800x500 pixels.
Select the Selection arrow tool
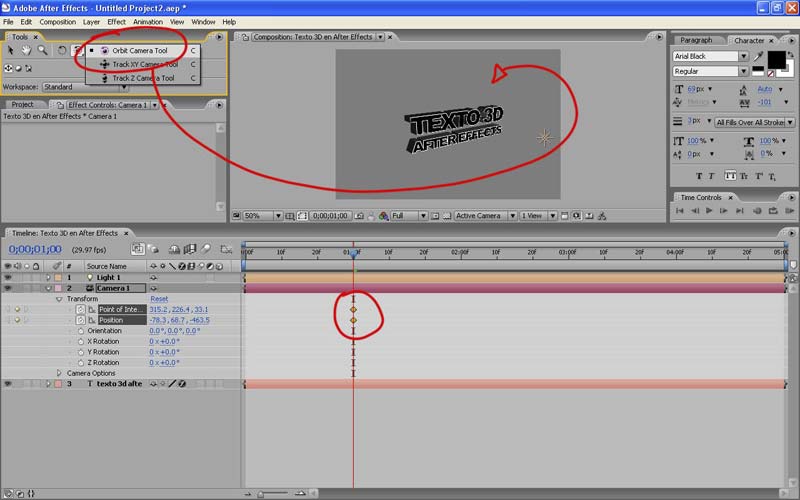pyautogui.click(x=10, y=50)
